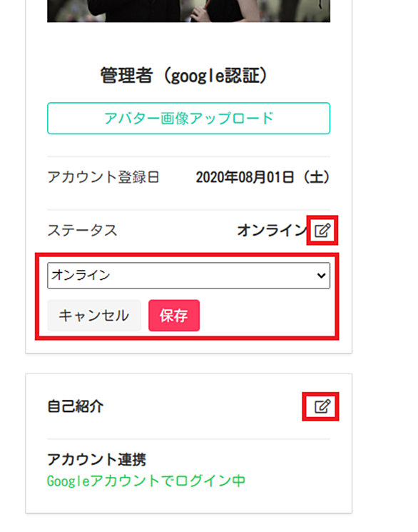Click the アカウント連携 heading

pyautogui.click(x=96, y=460)
